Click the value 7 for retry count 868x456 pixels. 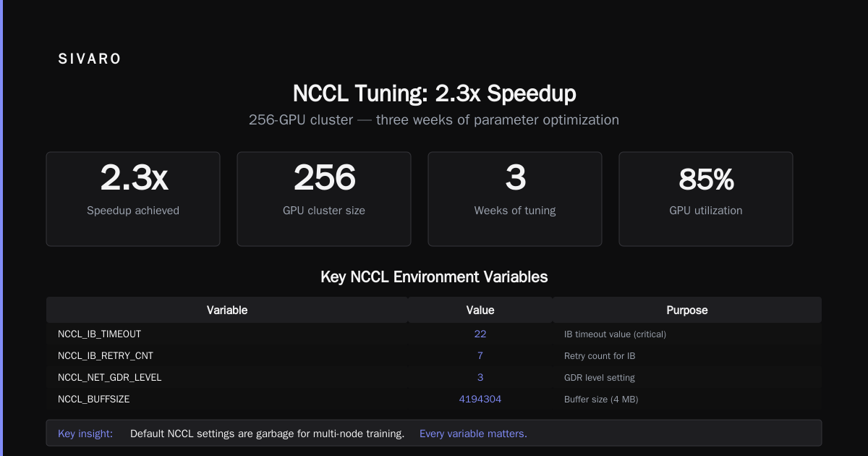(x=480, y=356)
